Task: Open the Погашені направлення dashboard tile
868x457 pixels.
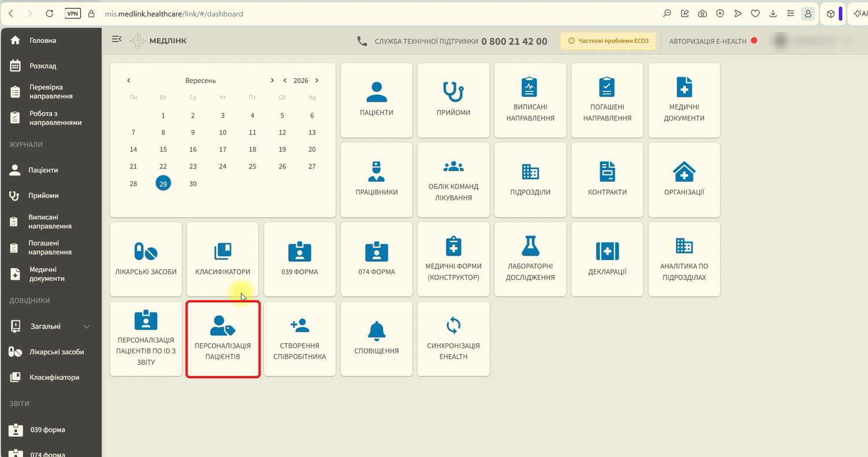Action: point(607,100)
